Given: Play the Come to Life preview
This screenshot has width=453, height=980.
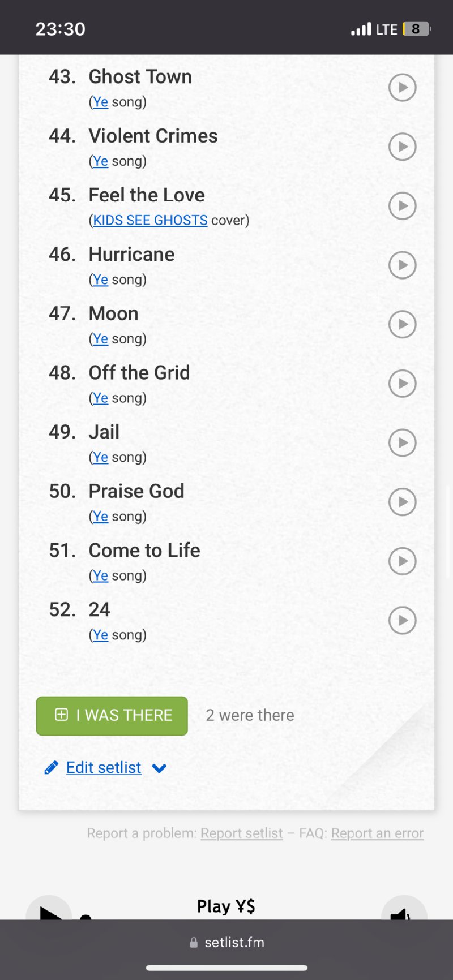Looking at the screenshot, I should (x=402, y=561).
